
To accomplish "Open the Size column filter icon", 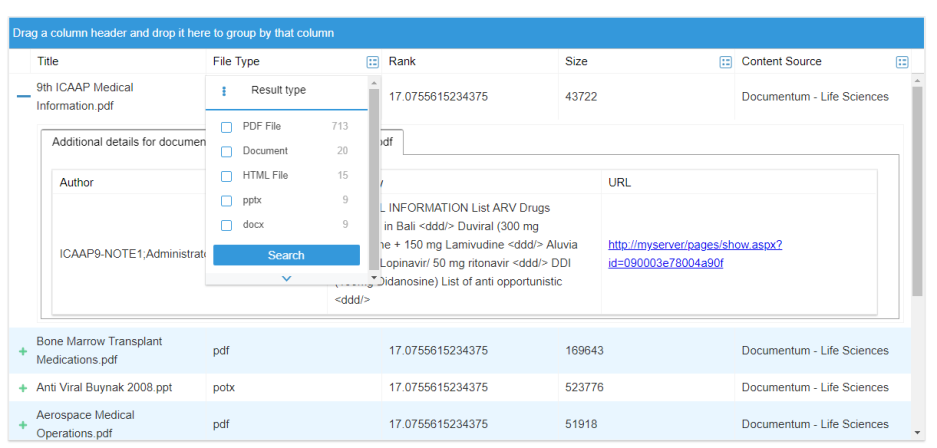I will 726,62.
